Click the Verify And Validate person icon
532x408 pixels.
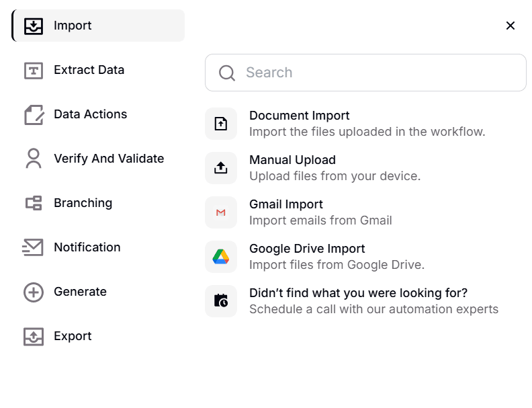click(34, 159)
